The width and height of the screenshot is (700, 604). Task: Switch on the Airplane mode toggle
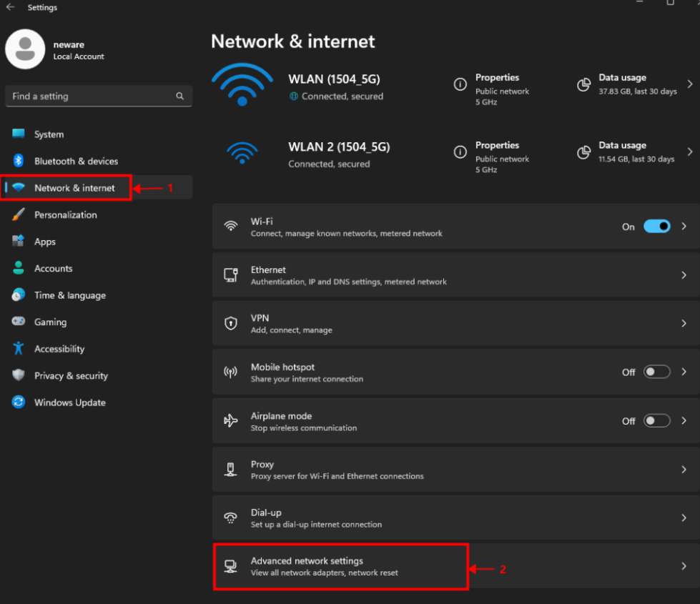click(656, 420)
